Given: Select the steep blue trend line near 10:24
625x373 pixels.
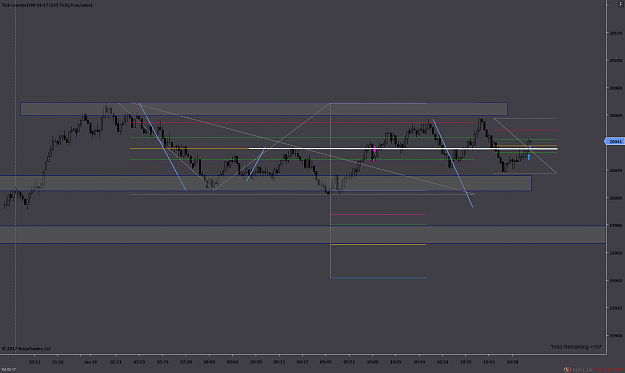Looking at the screenshot, I should coord(453,163).
